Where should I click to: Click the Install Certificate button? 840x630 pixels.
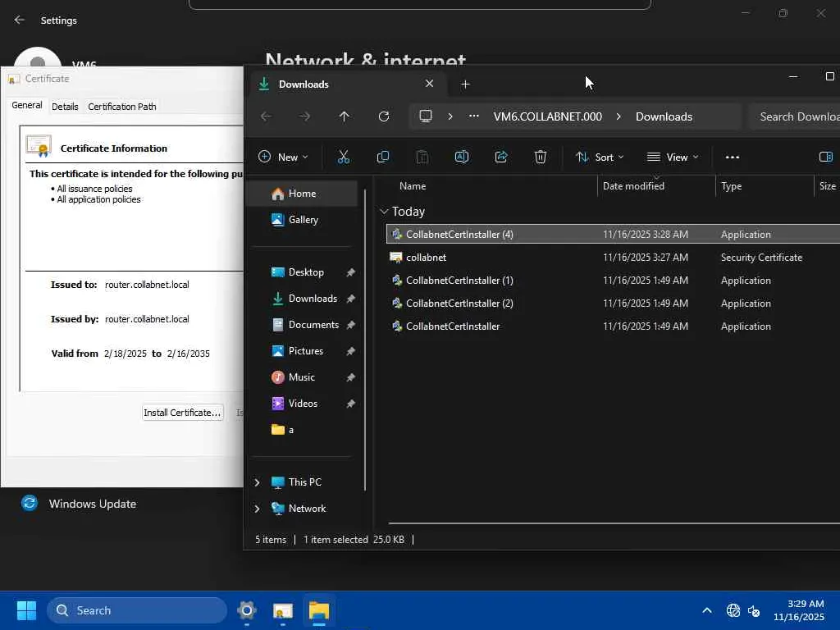pos(182,413)
